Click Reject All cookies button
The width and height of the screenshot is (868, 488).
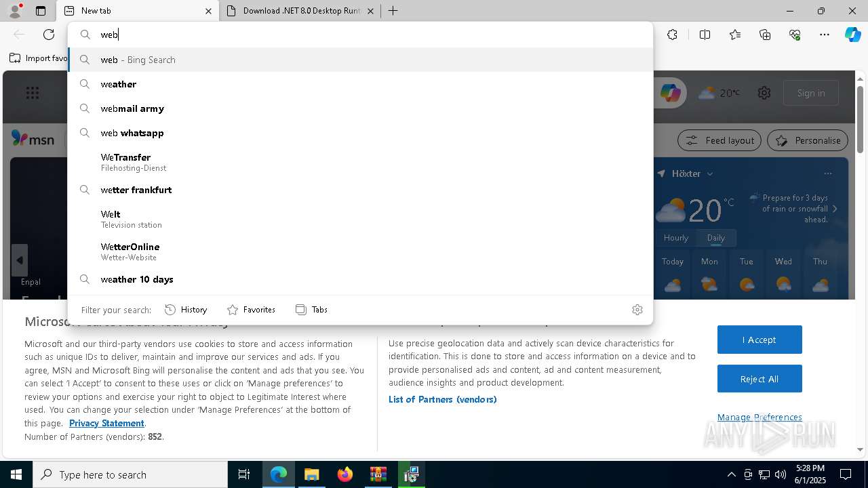coord(759,379)
